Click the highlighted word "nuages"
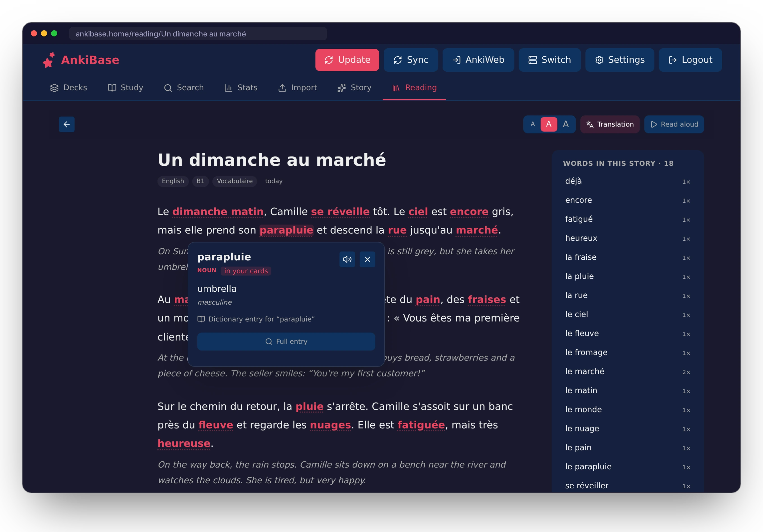 click(x=330, y=425)
